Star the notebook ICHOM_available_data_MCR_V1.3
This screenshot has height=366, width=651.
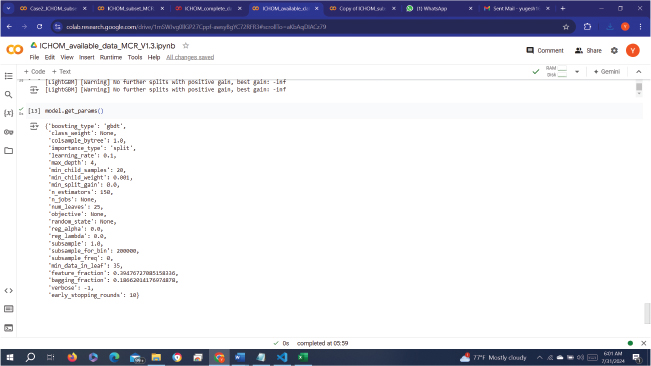pos(186,46)
